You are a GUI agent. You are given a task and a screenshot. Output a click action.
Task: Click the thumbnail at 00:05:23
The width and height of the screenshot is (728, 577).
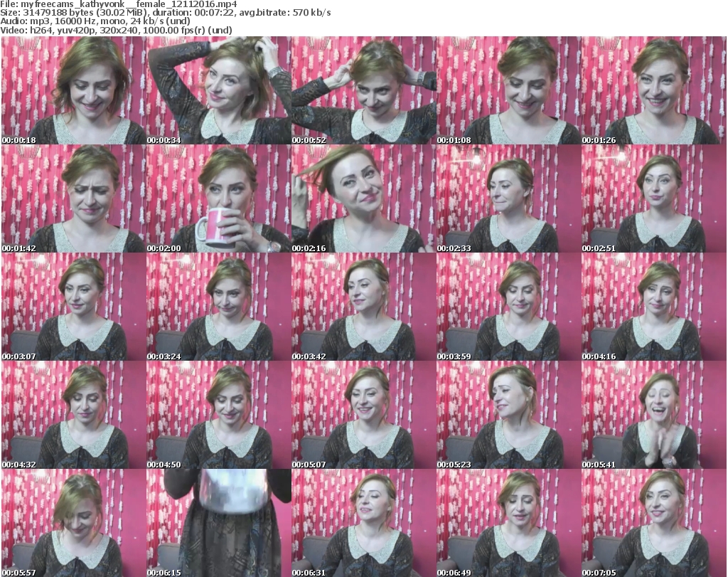click(508, 415)
